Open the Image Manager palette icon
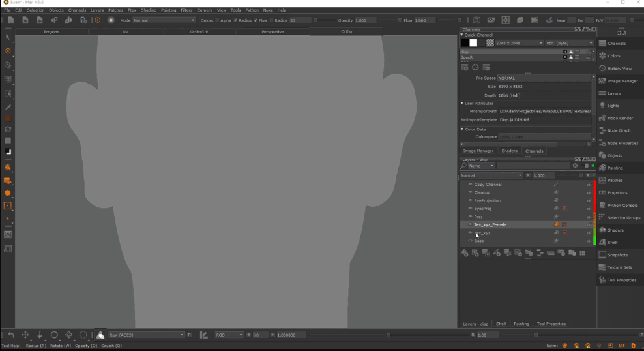This screenshot has width=644, height=351. 602,81
